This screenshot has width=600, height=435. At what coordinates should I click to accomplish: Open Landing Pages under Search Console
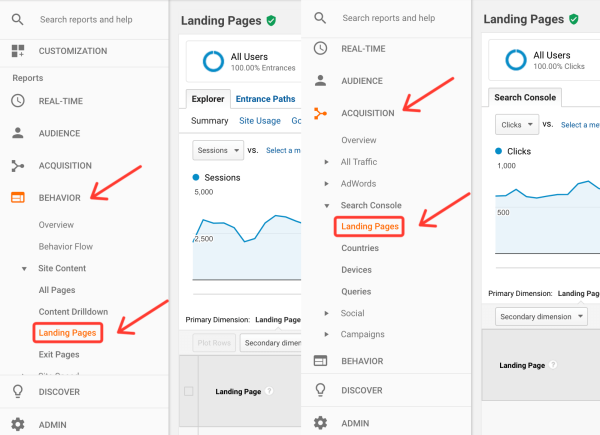coord(370,226)
